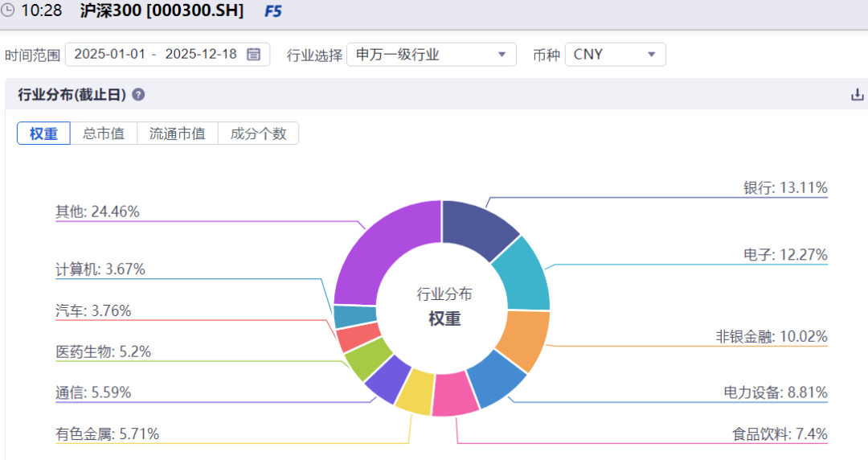Click the label 计算机: 3.67%

[x=100, y=269]
